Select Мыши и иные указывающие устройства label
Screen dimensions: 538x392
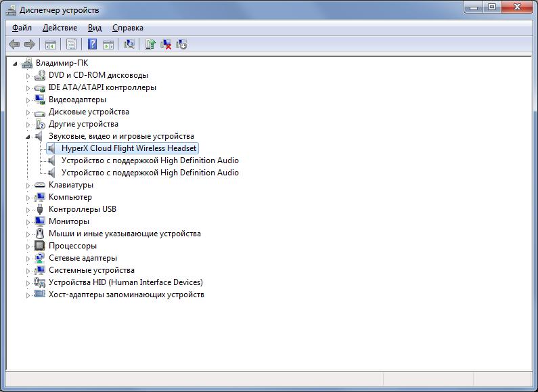tap(125, 234)
